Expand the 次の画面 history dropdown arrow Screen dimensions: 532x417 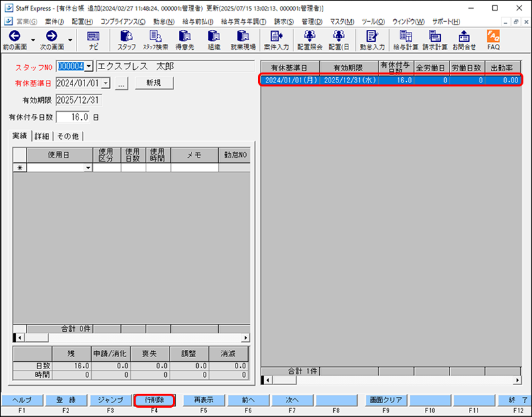[x=70, y=40]
